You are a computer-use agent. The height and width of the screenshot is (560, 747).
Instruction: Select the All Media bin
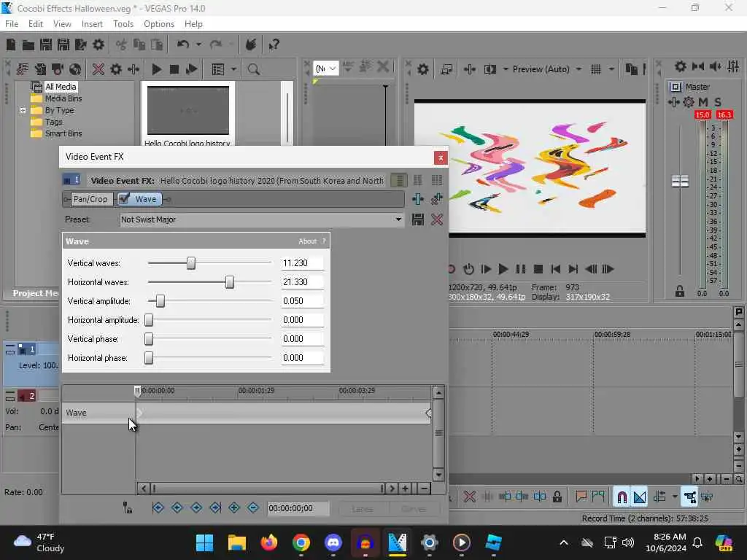click(x=61, y=87)
